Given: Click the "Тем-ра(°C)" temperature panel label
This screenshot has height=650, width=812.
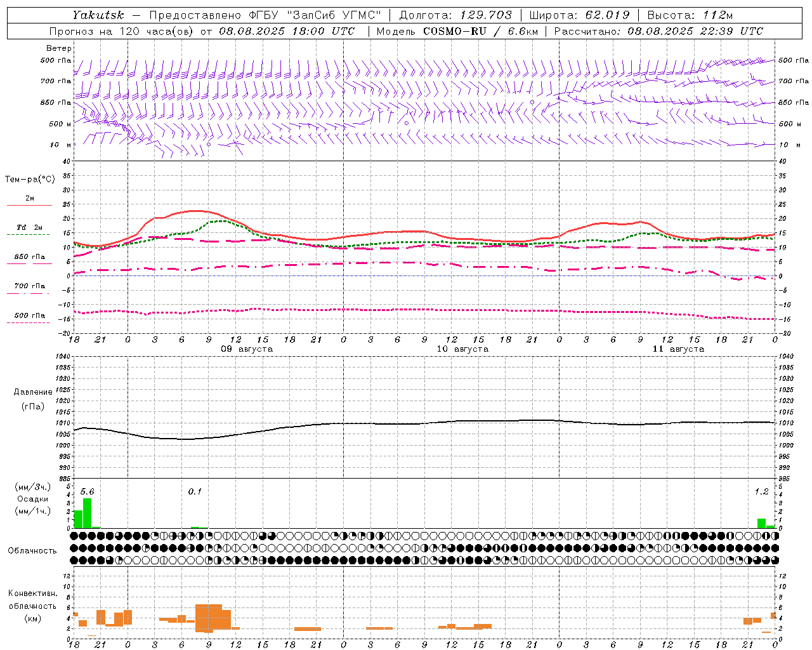Looking at the screenshot, I should [x=30, y=179].
